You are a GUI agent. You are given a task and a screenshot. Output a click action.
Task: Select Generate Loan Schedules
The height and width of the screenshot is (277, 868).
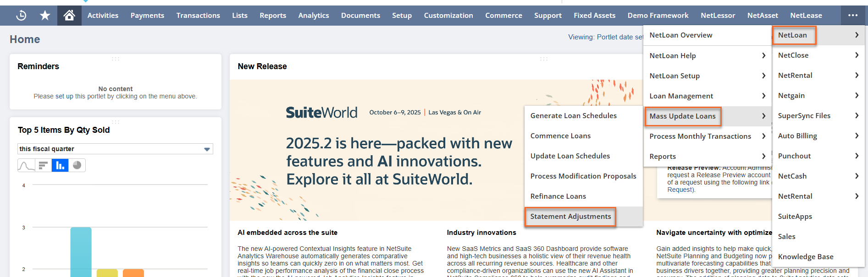click(x=584, y=116)
